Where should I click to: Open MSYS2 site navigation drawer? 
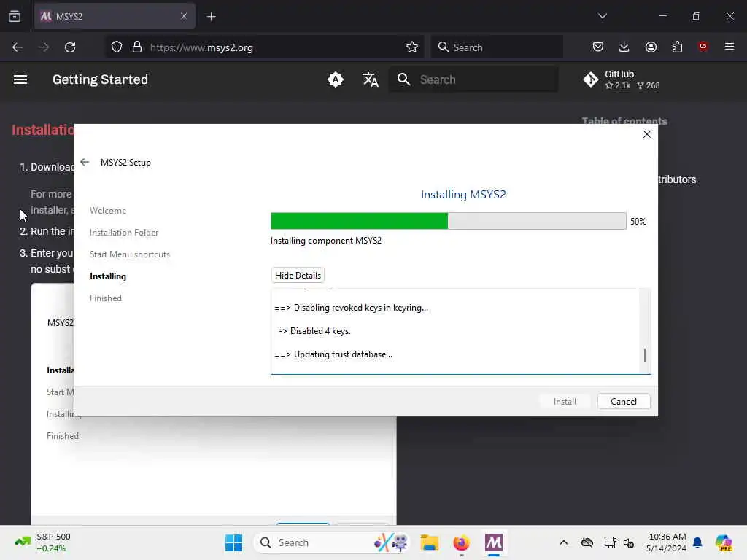pos(20,79)
